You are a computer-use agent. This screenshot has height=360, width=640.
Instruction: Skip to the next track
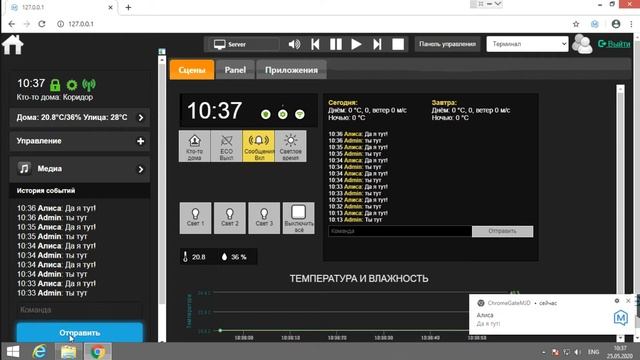[x=377, y=44]
